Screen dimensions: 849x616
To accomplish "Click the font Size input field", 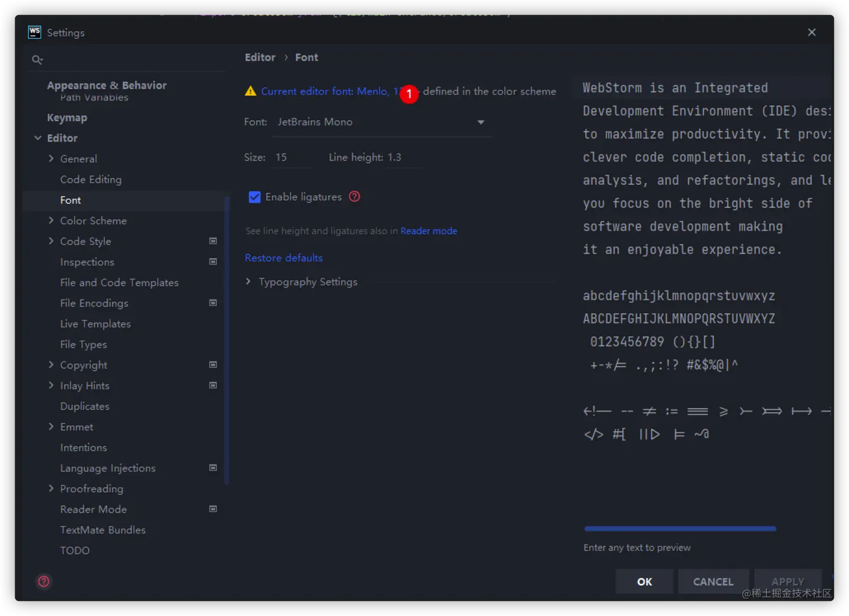I will click(291, 158).
